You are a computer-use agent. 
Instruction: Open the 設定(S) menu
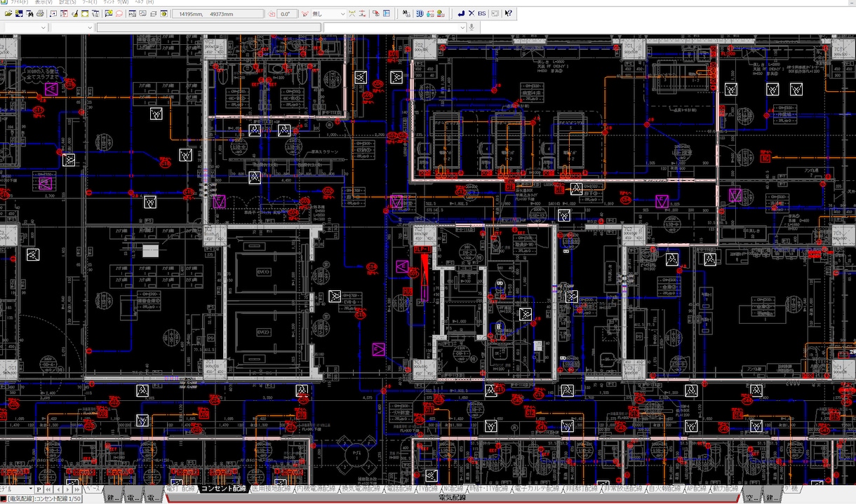click(69, 3)
